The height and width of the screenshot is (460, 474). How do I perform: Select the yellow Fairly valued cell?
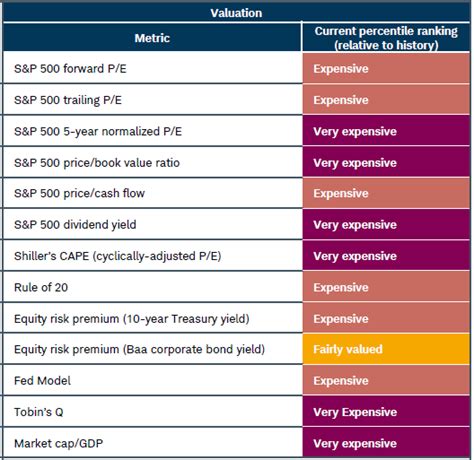pyautogui.click(x=386, y=349)
